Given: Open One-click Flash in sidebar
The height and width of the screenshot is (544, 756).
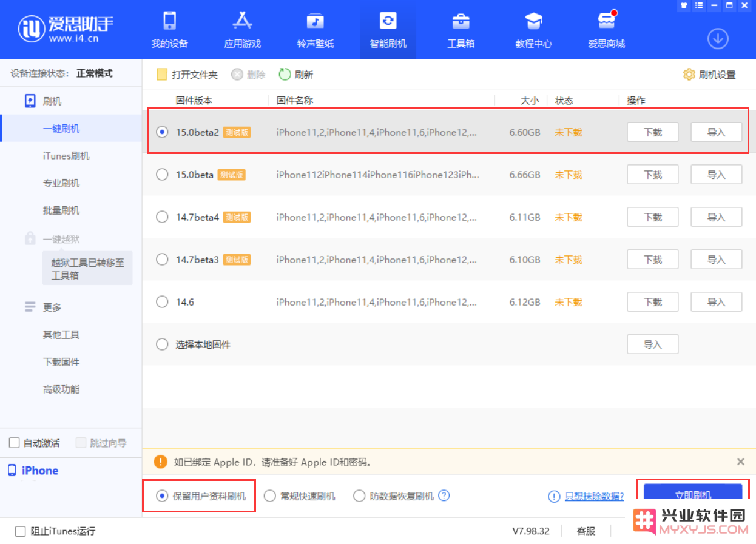Looking at the screenshot, I should pos(61,129).
